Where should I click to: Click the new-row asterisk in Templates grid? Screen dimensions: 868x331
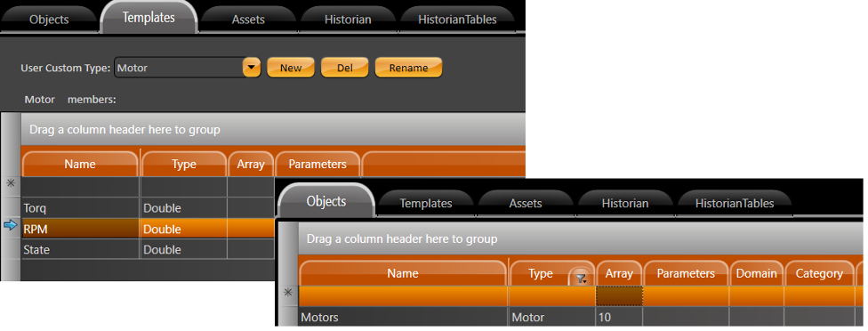click(x=10, y=184)
